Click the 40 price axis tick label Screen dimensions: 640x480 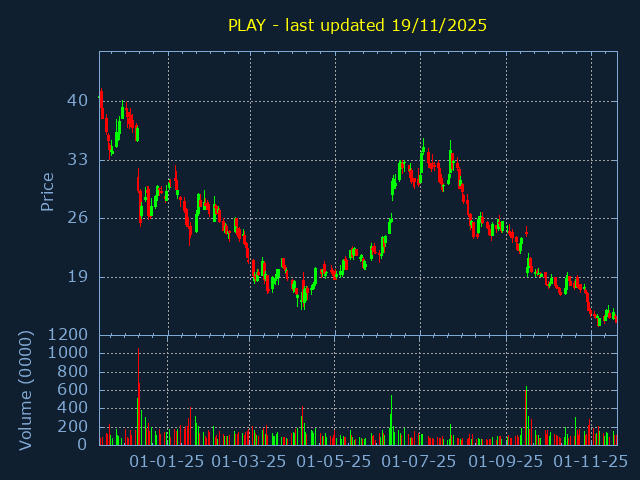(x=78, y=101)
